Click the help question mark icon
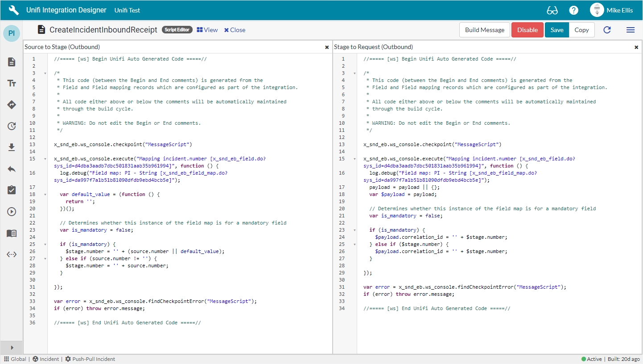The height and width of the screenshot is (364, 643). coord(573,10)
